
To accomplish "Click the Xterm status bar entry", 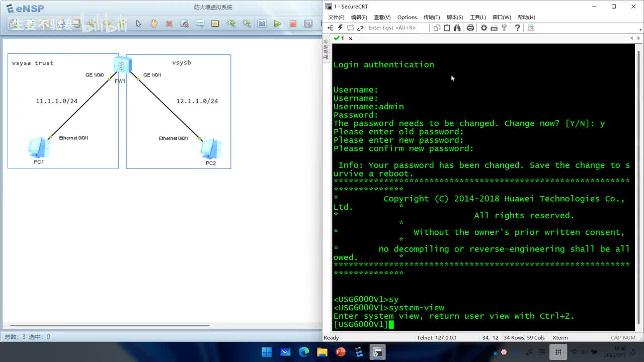I will pyautogui.click(x=560, y=338).
